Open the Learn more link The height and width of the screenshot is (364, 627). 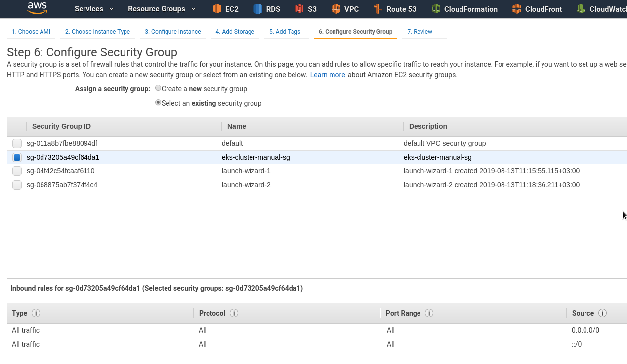tap(328, 75)
